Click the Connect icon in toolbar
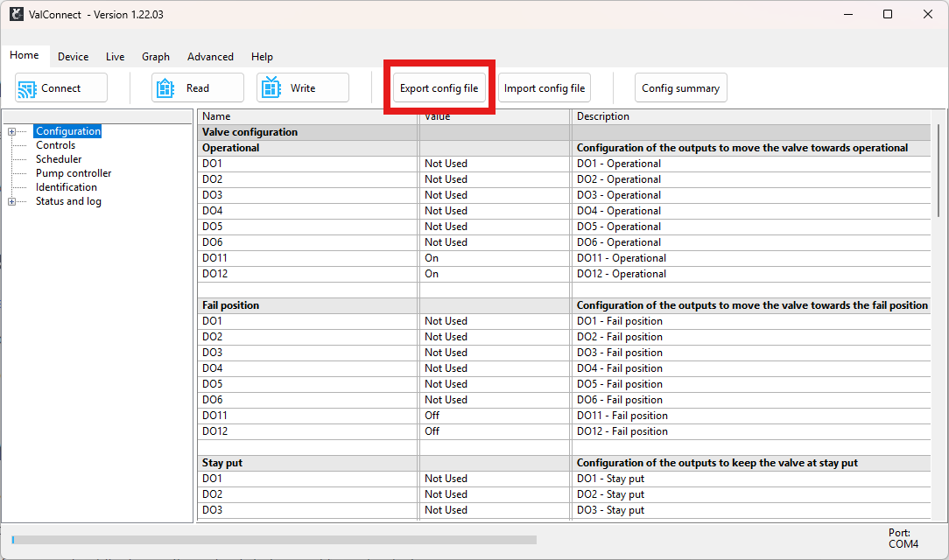Image resolution: width=949 pixels, height=560 pixels. [x=27, y=88]
